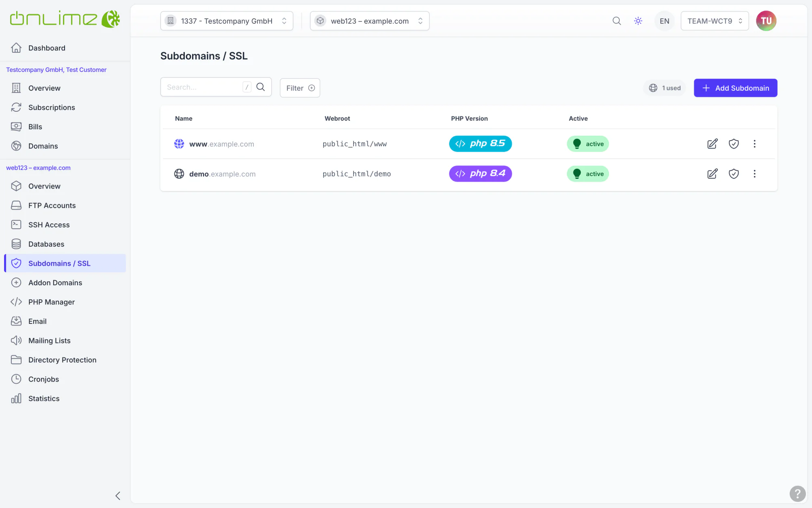Open three-dot menu for demo.example.com row
This screenshot has height=508, width=812.
[x=754, y=174]
